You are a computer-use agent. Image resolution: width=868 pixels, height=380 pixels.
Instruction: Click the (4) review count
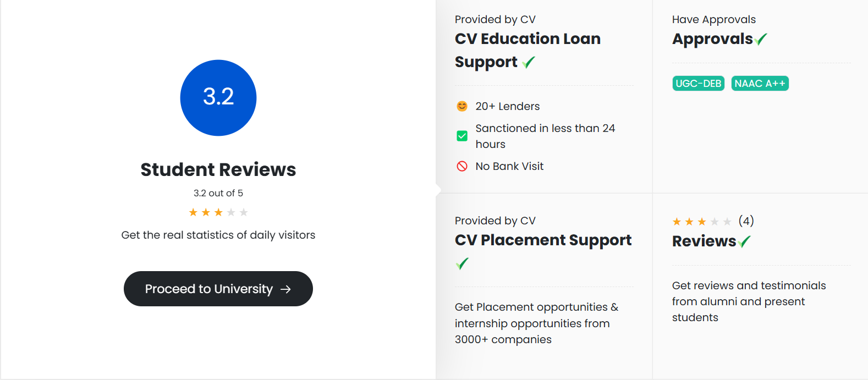pos(746,221)
